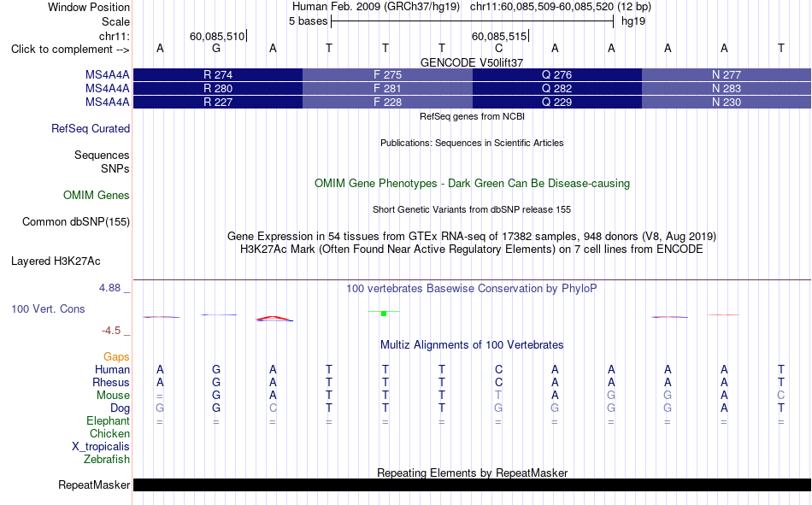Image resolution: width=812 pixels, height=505 pixels.
Task: Click the GTEx Gene Expression track title
Action: [x=472, y=236]
